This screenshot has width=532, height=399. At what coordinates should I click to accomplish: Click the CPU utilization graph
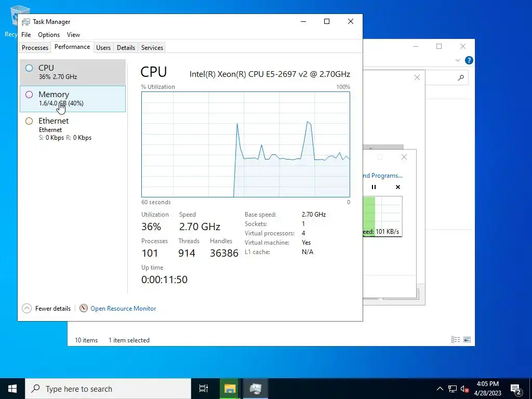pos(246,144)
